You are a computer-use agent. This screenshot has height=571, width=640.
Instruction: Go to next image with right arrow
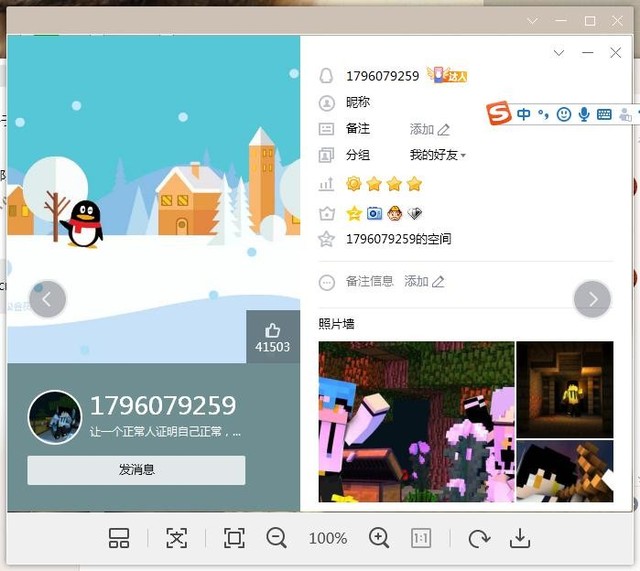592,299
